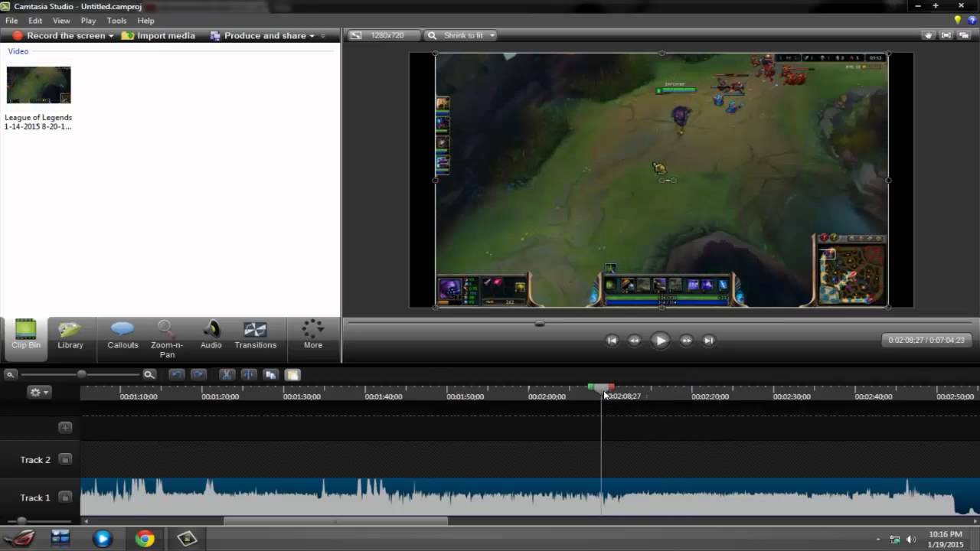Screen dimensions: 980x551
Task: Toggle lock on Track 2
Action: click(x=65, y=460)
